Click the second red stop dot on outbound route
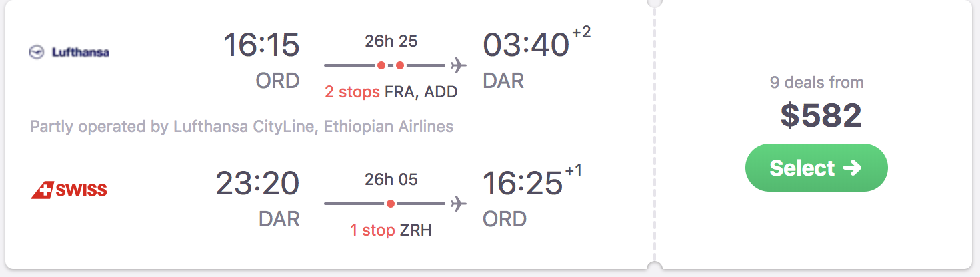This screenshot has width=980, height=277. coord(400,65)
